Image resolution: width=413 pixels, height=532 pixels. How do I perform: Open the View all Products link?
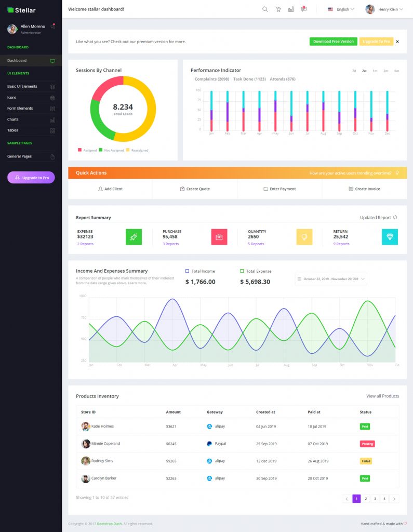[382, 396]
